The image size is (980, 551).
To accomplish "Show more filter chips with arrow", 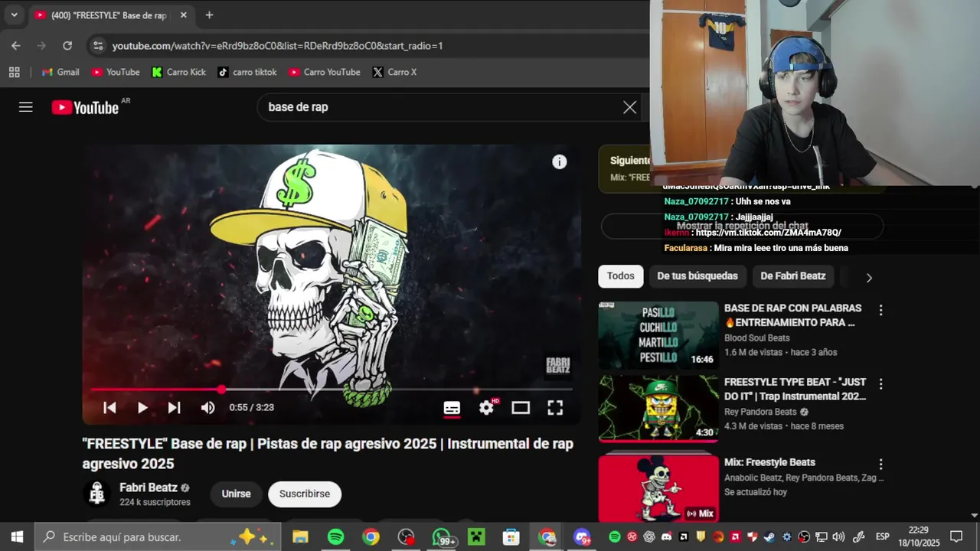I will (x=868, y=278).
